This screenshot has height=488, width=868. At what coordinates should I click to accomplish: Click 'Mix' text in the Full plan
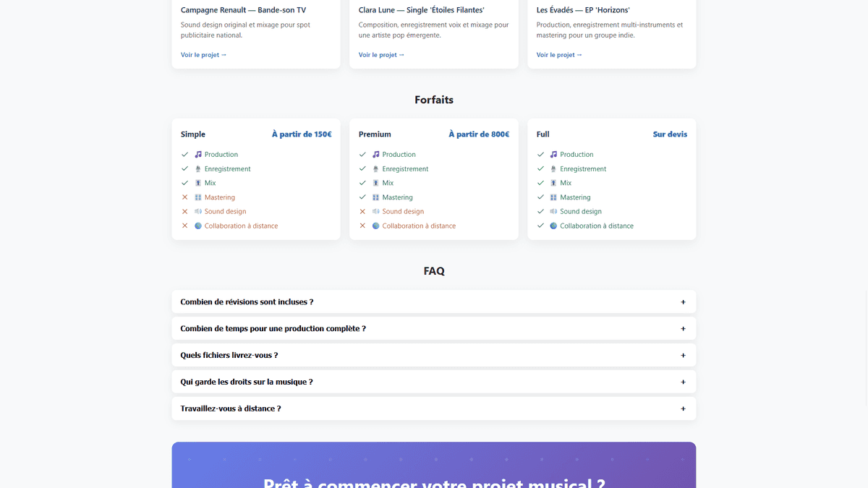click(566, 183)
